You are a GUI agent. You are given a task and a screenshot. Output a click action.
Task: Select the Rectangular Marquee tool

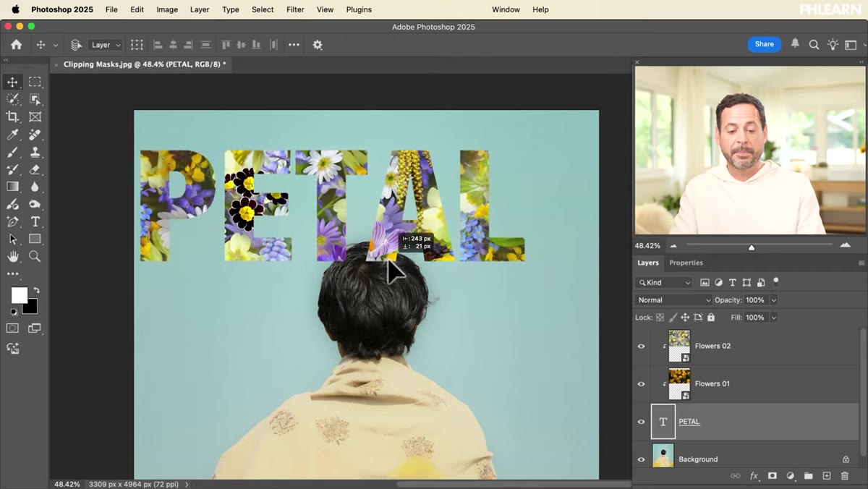point(35,82)
